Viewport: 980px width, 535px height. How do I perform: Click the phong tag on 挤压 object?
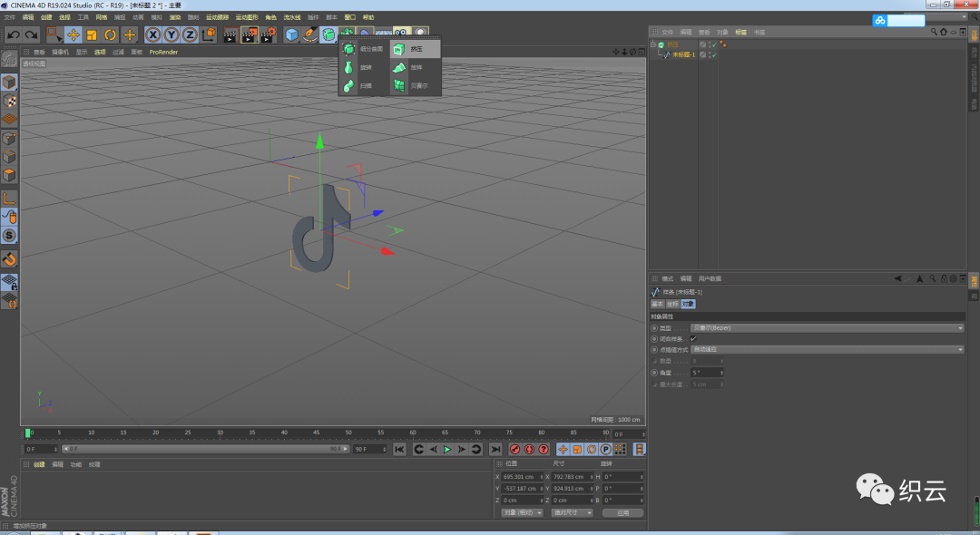(x=723, y=44)
